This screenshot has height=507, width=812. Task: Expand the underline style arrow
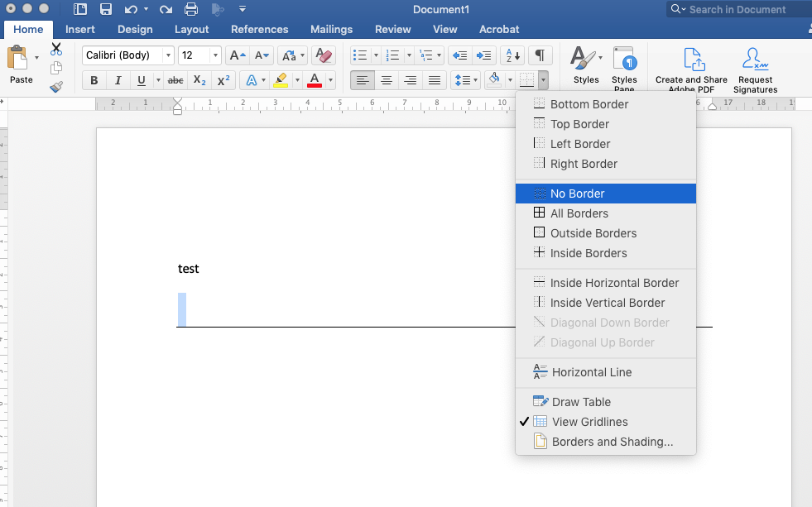(x=158, y=80)
